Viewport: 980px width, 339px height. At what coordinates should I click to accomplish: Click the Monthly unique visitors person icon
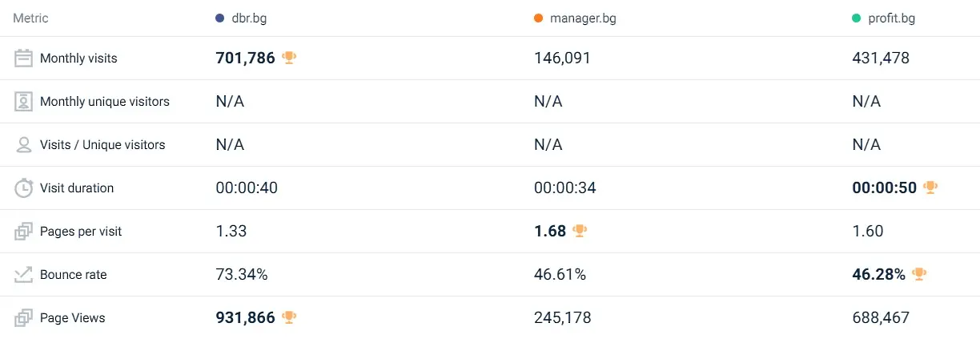pyautogui.click(x=23, y=102)
